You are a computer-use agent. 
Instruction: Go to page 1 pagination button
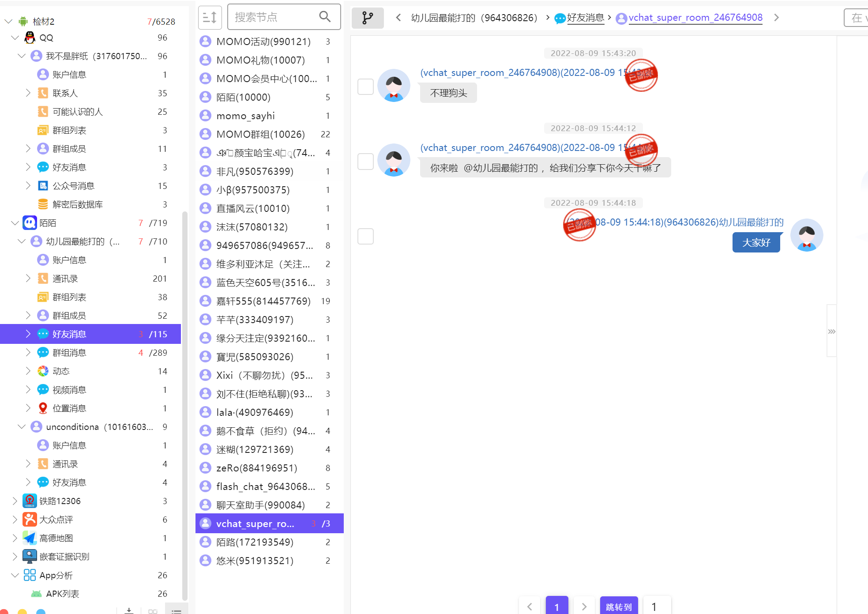pyautogui.click(x=556, y=606)
